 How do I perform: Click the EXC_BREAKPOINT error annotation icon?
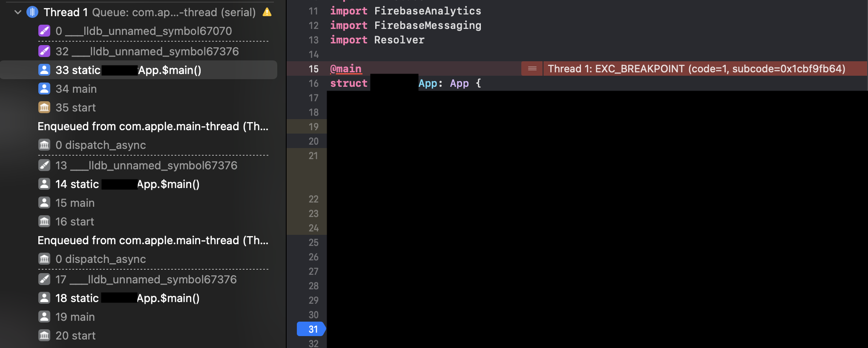tap(532, 69)
